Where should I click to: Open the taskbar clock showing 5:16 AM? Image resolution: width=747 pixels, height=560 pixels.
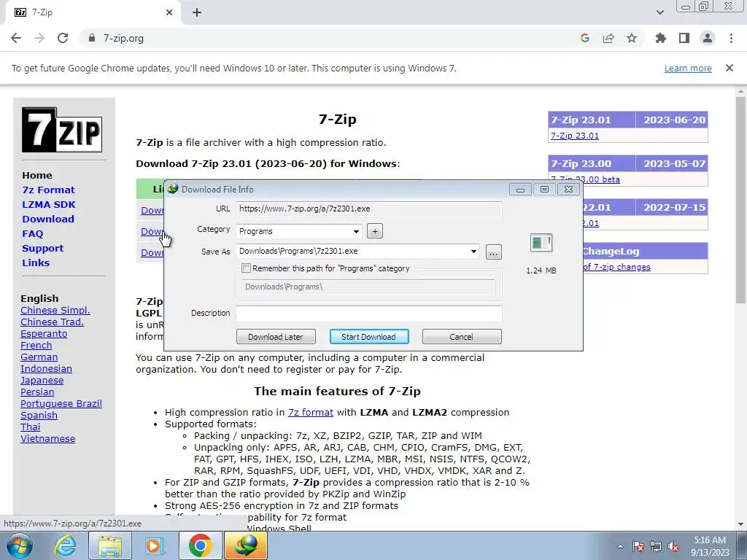coord(710,546)
